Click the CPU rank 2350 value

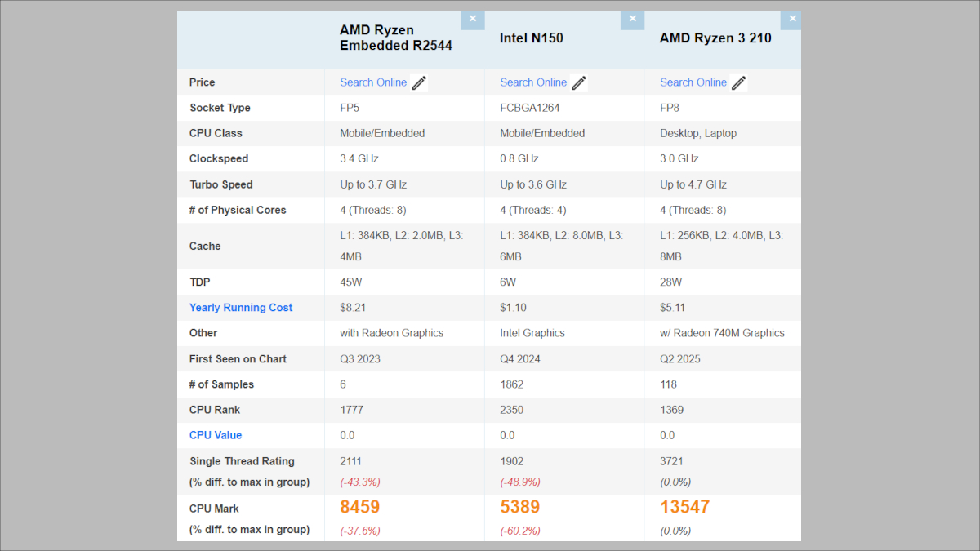click(x=512, y=410)
